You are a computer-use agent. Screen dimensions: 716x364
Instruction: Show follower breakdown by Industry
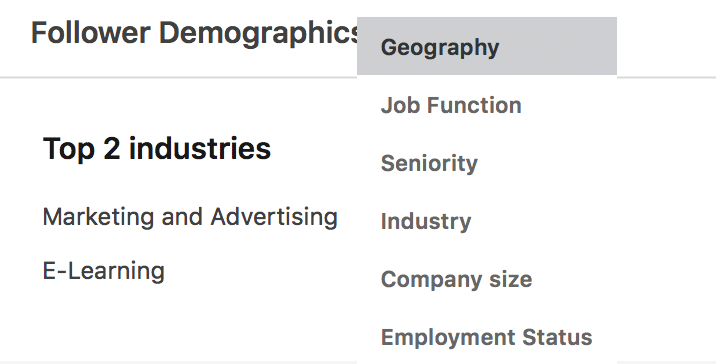tap(487, 221)
